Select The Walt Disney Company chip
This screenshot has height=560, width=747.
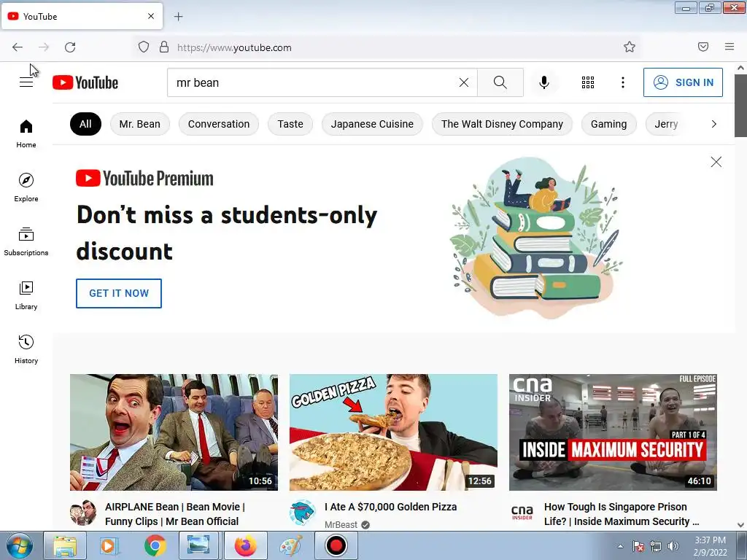coord(502,124)
